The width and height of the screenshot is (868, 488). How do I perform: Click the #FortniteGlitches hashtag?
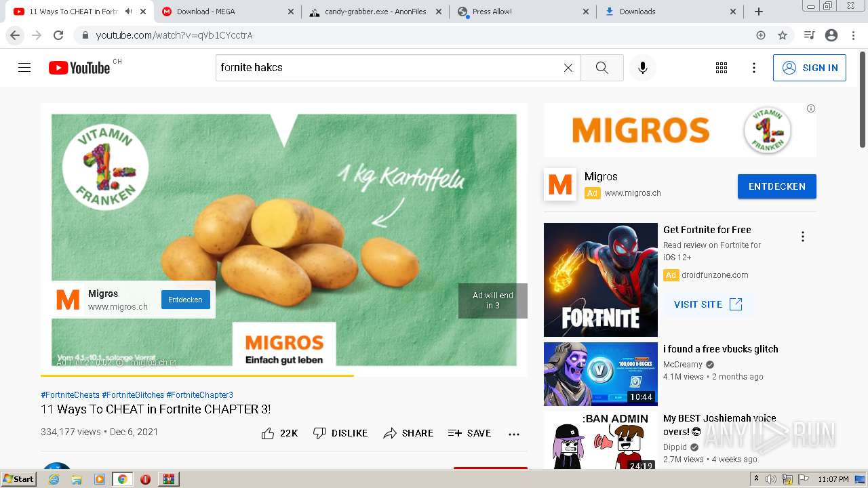pos(133,395)
